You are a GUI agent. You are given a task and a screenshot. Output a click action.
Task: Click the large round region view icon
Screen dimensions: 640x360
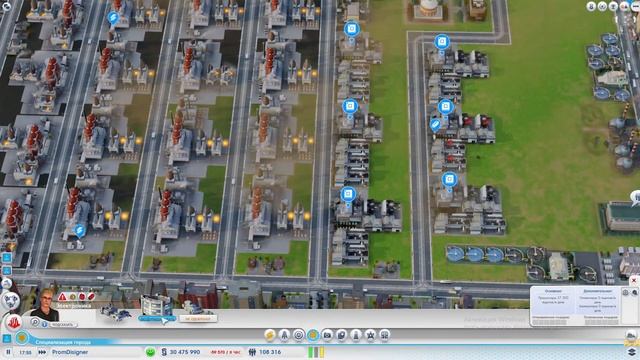tap(10, 301)
